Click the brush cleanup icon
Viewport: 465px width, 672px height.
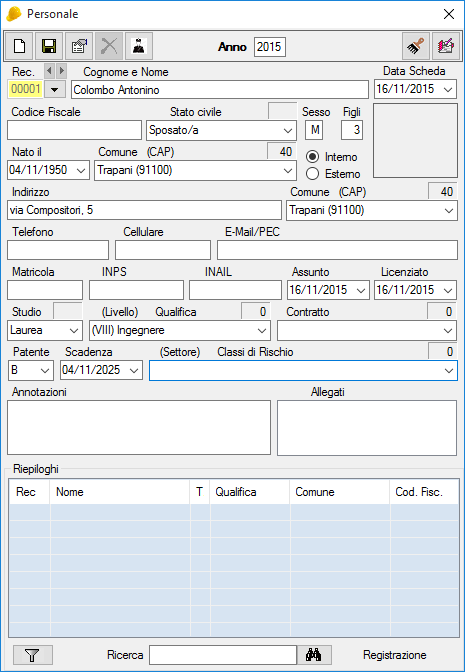pos(416,46)
